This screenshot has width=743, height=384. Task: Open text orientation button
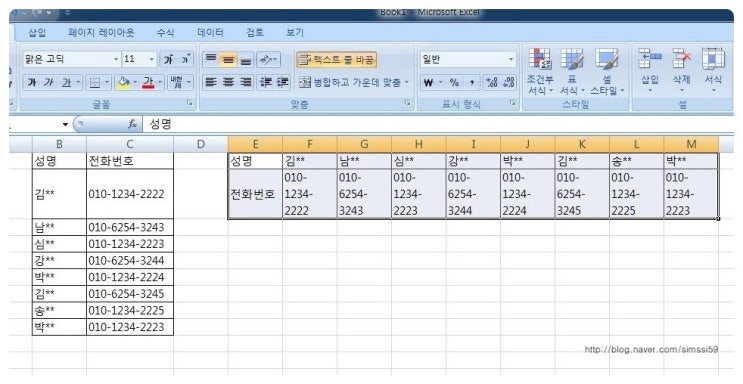tap(268, 60)
